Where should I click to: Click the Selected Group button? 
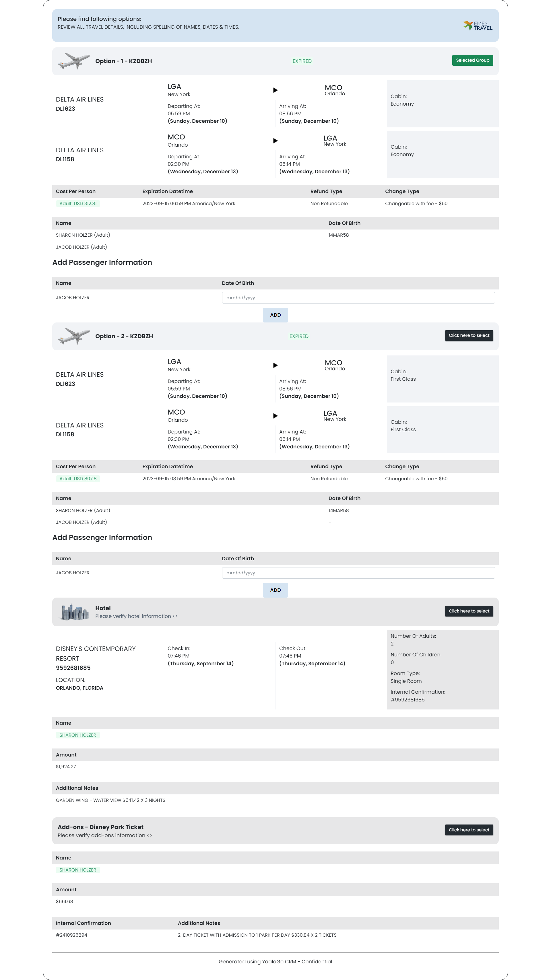tap(472, 60)
